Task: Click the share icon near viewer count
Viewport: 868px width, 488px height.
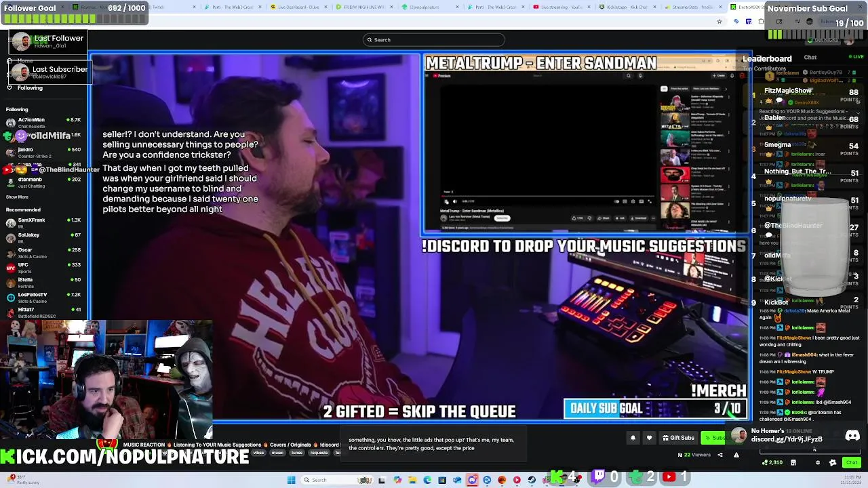Action: pos(720,455)
